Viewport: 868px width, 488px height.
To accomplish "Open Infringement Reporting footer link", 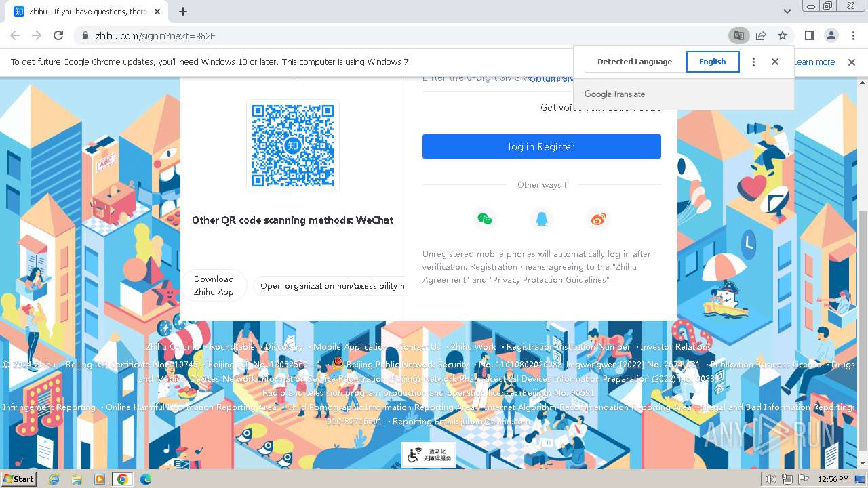I will click(x=49, y=407).
